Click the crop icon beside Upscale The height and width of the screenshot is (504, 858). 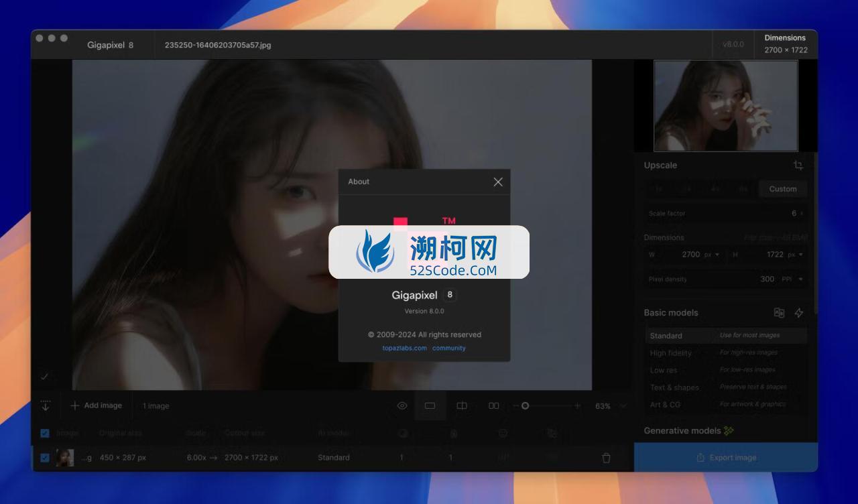click(798, 165)
